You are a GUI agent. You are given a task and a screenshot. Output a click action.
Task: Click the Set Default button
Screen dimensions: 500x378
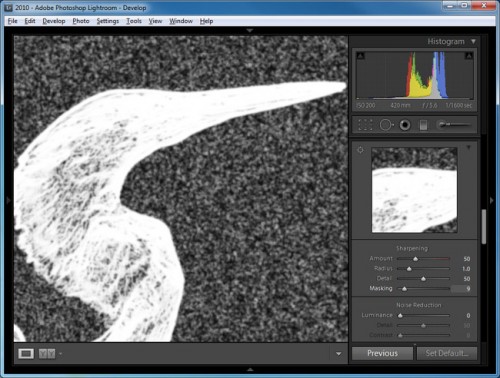point(447,353)
